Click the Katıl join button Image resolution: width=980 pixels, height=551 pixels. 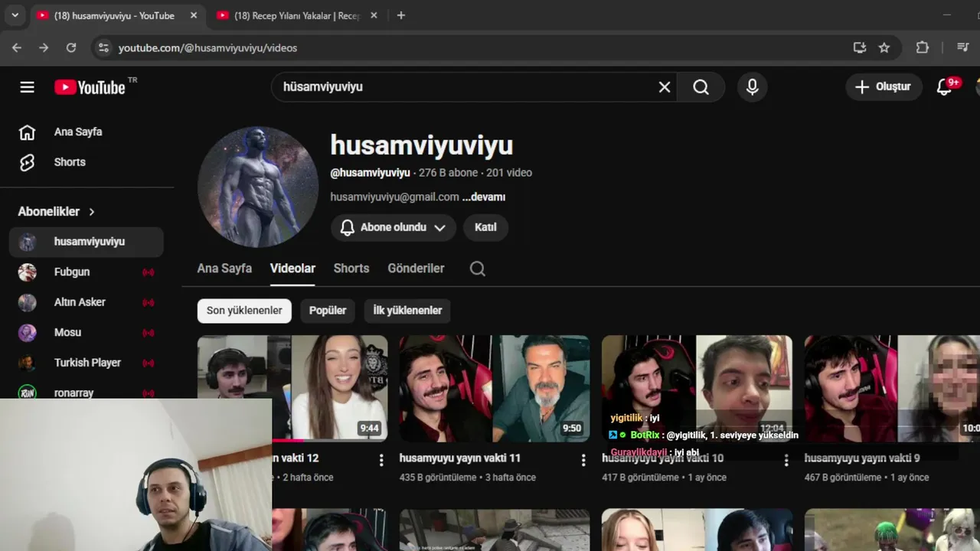[485, 227]
